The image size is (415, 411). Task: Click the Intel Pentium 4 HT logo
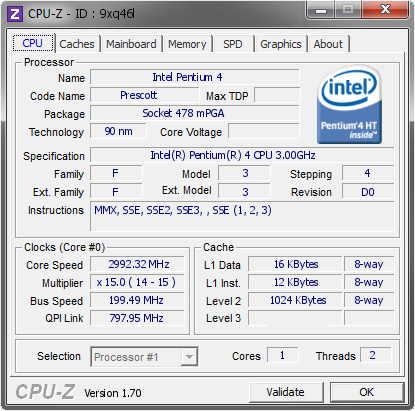point(349,104)
